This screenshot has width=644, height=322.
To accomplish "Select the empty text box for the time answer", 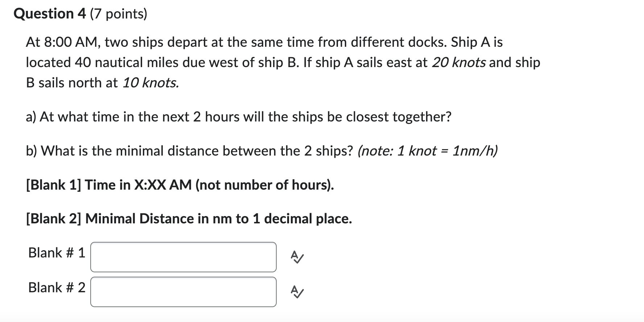I will 183,256.
